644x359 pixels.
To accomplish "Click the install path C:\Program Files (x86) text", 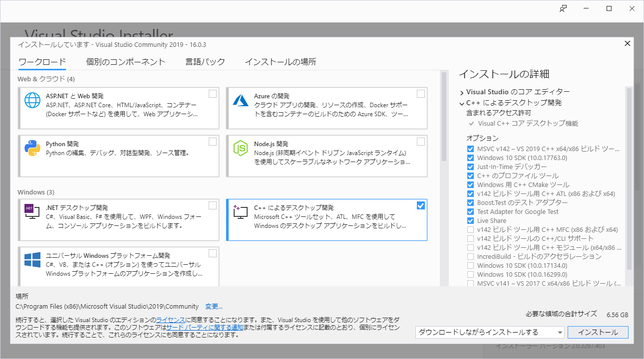I will pos(107,306).
